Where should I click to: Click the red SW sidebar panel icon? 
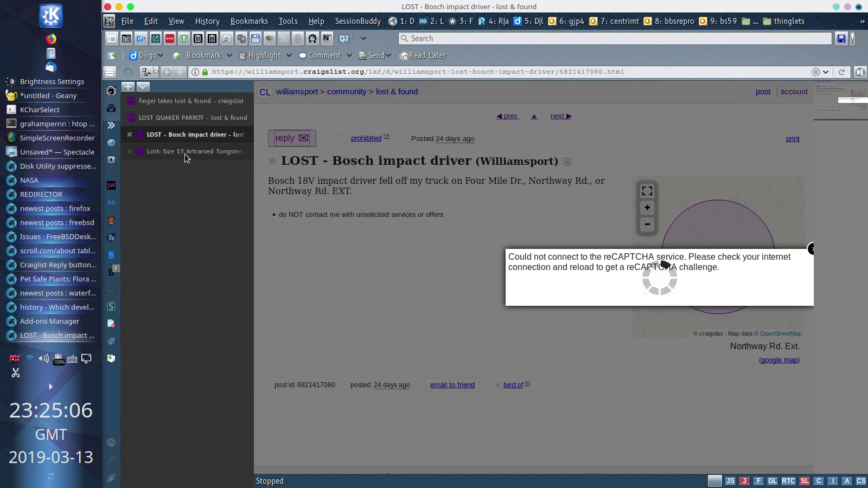(111, 185)
